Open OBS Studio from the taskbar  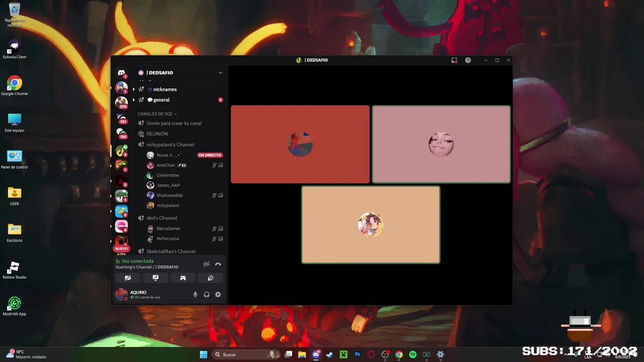pos(385,354)
